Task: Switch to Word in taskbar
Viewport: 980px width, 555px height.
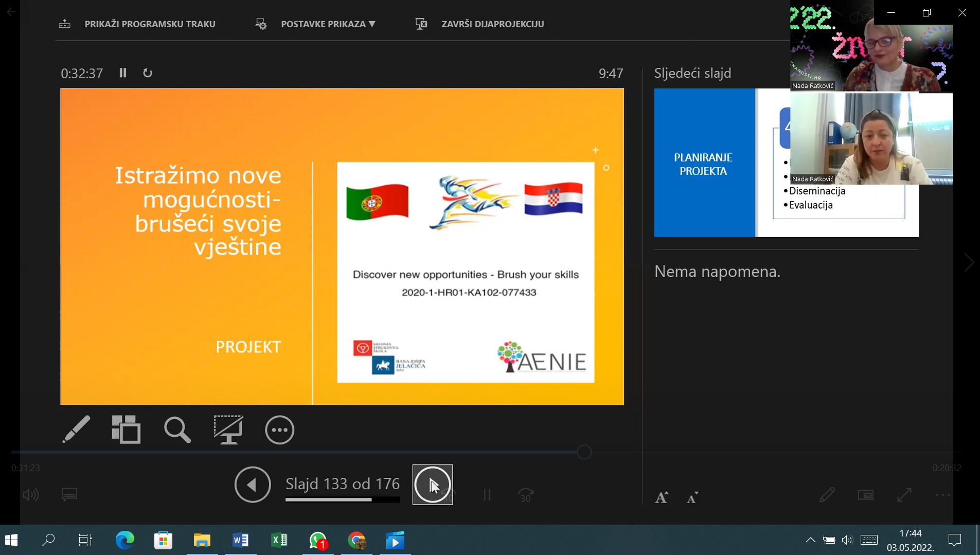Action: click(240, 540)
